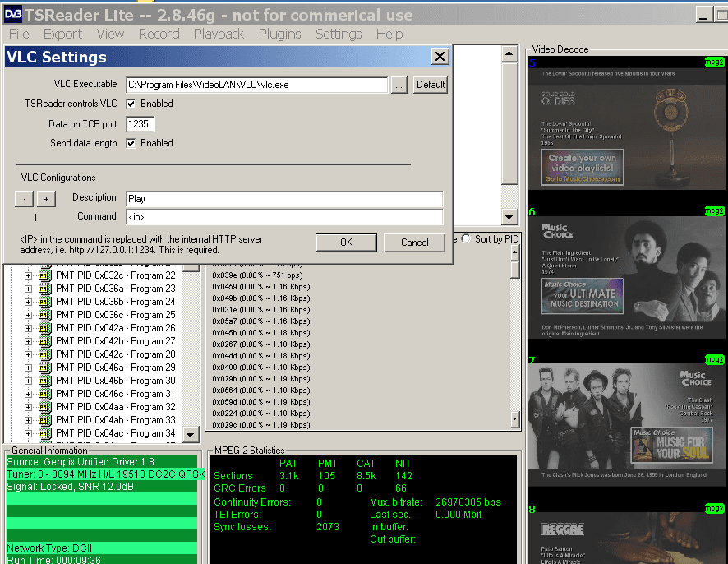Click the PMT icon for Program 22
Image resolution: width=728 pixels, height=564 pixels.
[44, 275]
